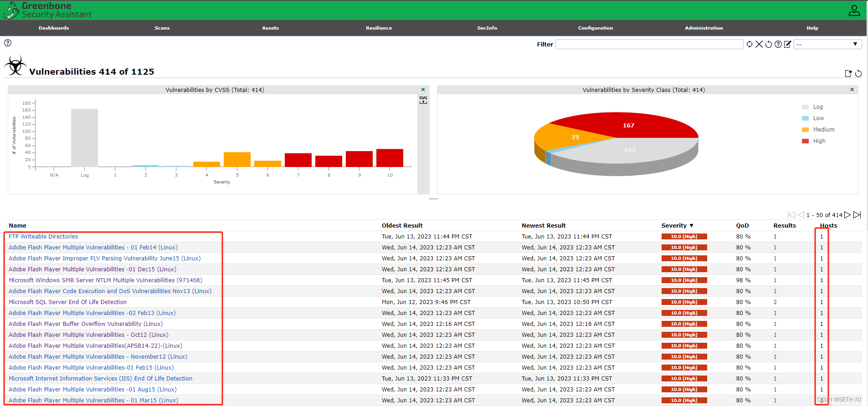Open the Assets menu
The height and width of the screenshot is (406, 868).
pos(271,28)
